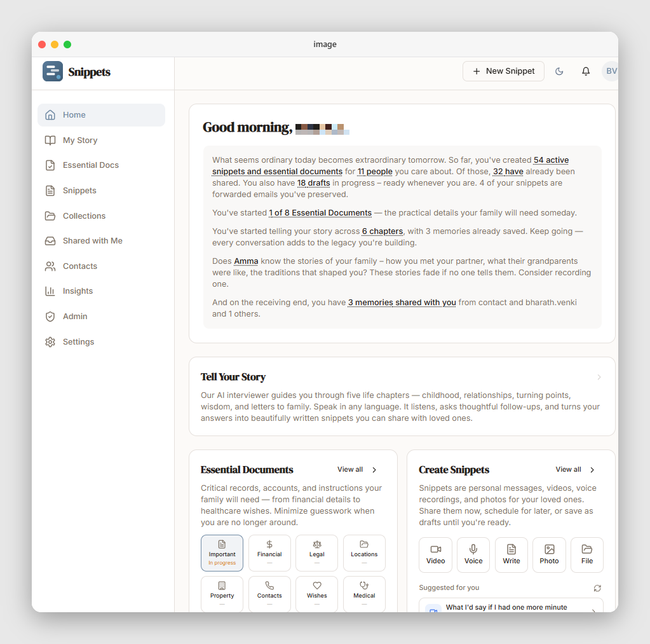This screenshot has height=644, width=650.
Task: Open the Financial documents category
Action: pos(269,552)
